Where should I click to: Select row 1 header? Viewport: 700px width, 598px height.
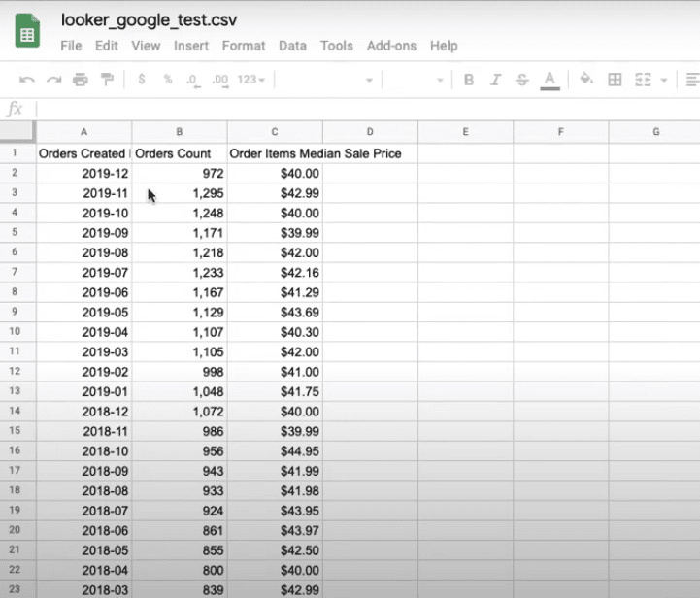(x=17, y=153)
